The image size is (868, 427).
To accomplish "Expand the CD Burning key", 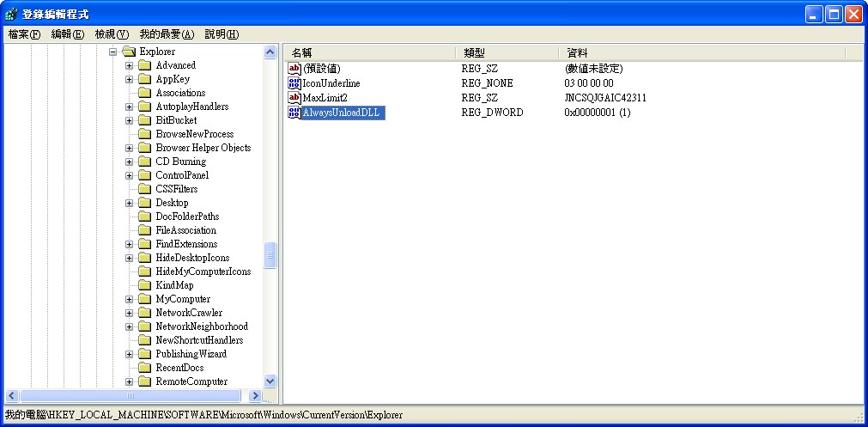I will (129, 162).
